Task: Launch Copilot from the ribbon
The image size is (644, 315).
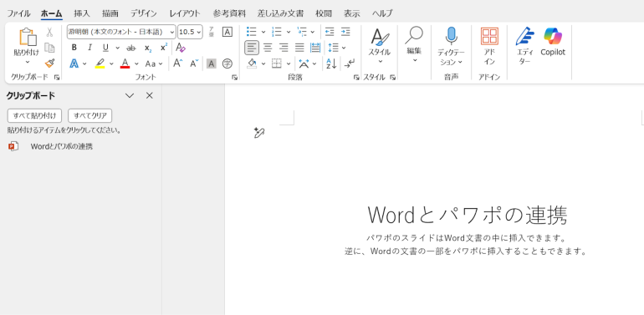Action: (553, 42)
